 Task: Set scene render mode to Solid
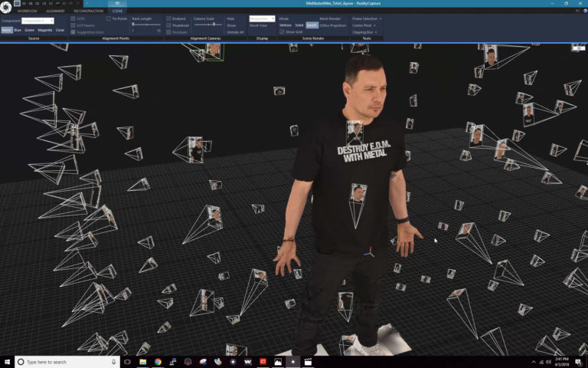tap(299, 25)
